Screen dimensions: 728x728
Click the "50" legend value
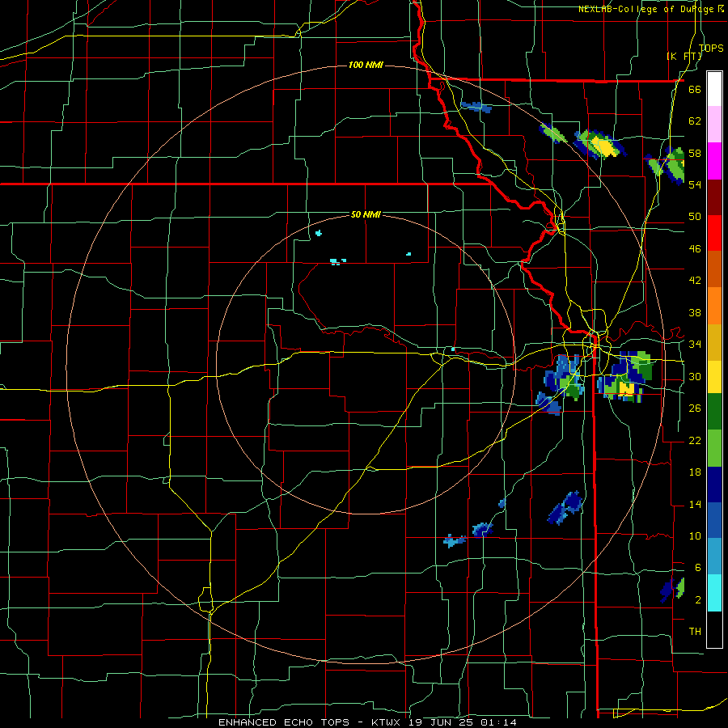pyautogui.click(x=695, y=217)
